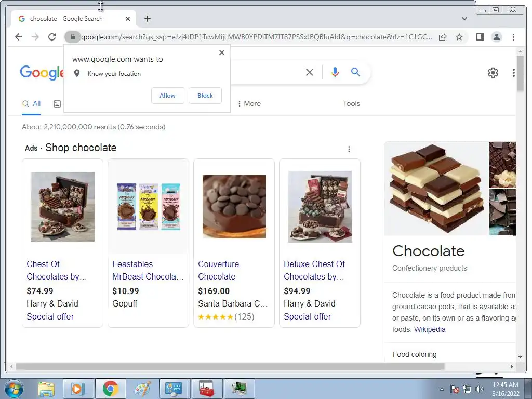Open the Chrome profile avatar
This screenshot has width=532, height=399.
(x=496, y=37)
